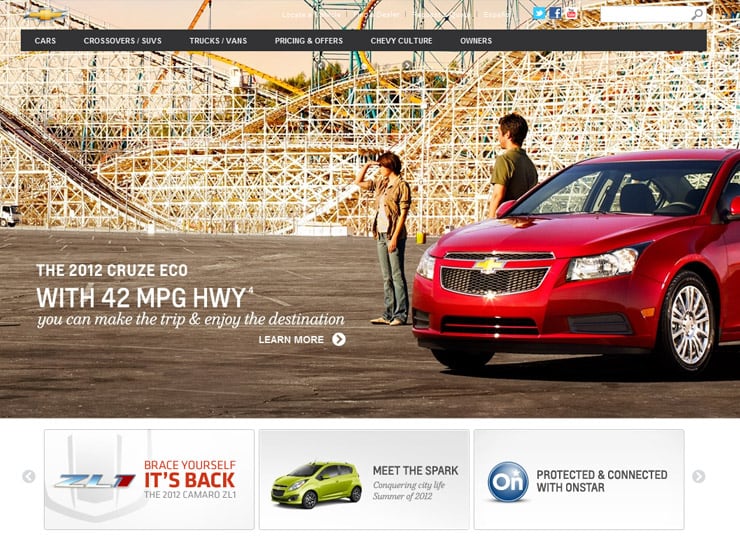Open the Chevrolet Twitter page icon

[x=538, y=13]
